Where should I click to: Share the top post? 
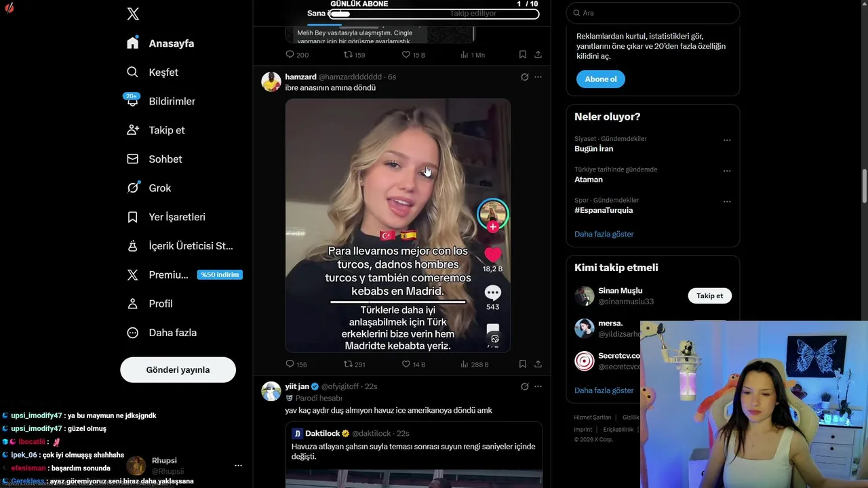(x=538, y=55)
